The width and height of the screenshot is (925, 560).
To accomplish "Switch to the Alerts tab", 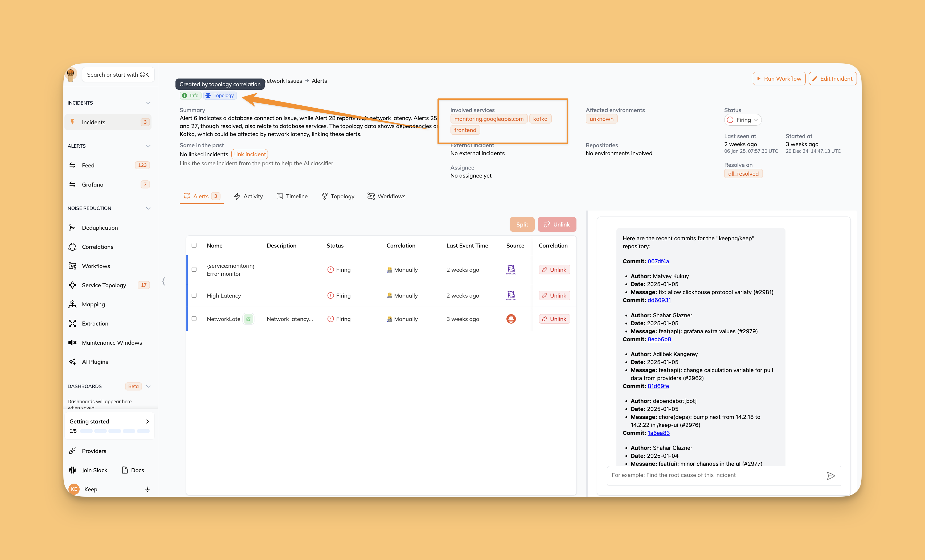I will tap(202, 196).
